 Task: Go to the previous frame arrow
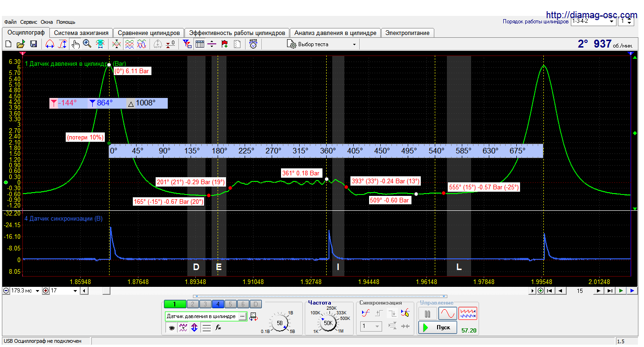pyautogui.click(x=561, y=291)
